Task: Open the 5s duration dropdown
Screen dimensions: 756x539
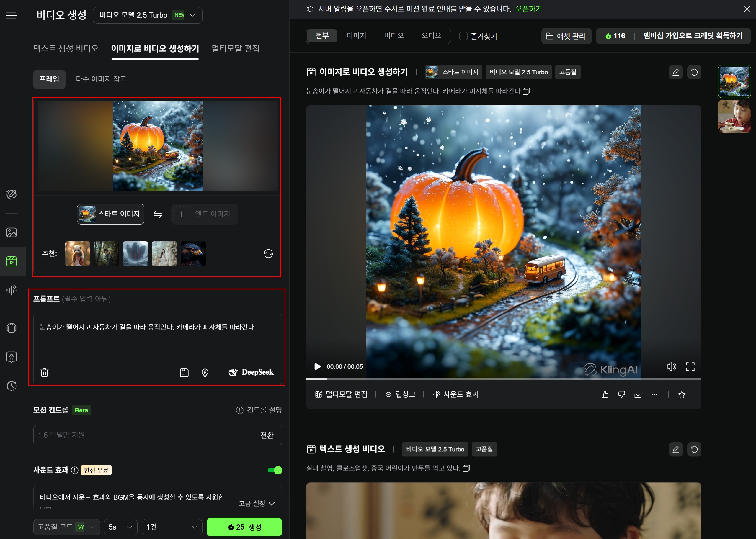Action: click(120, 527)
